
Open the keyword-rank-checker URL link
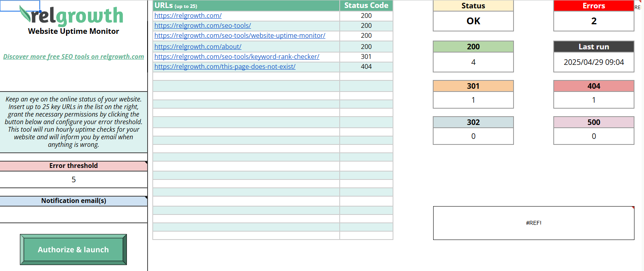(237, 57)
